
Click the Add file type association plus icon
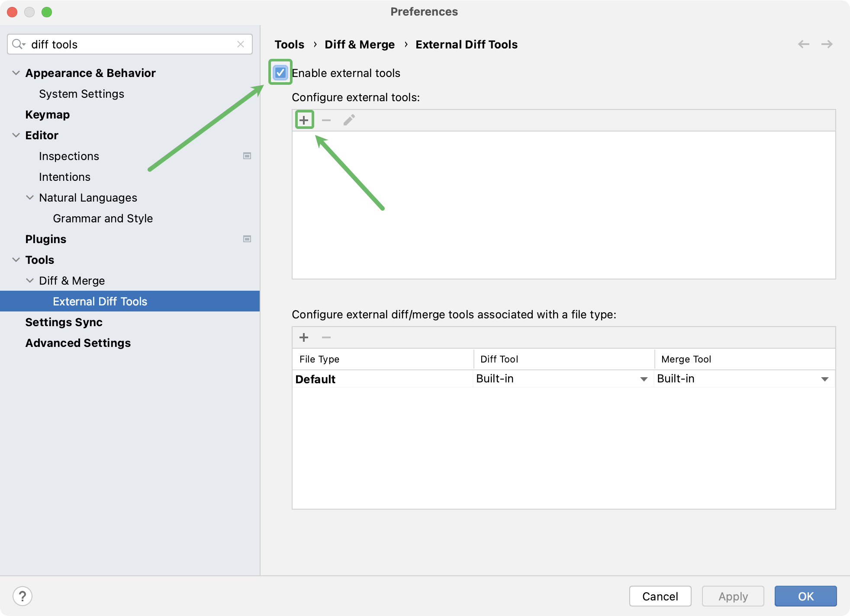[304, 338]
